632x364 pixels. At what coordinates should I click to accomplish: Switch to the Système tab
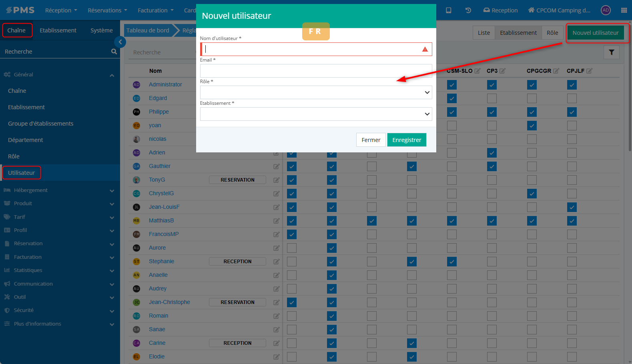[101, 30]
